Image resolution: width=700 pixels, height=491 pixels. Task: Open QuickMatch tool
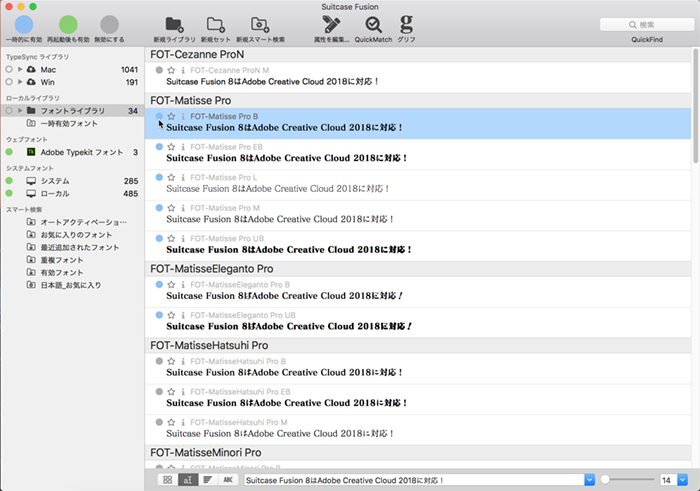pos(373,25)
